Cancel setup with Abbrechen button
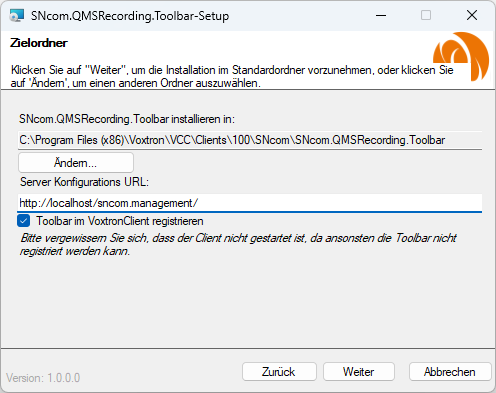The image size is (496, 393). coord(450,372)
